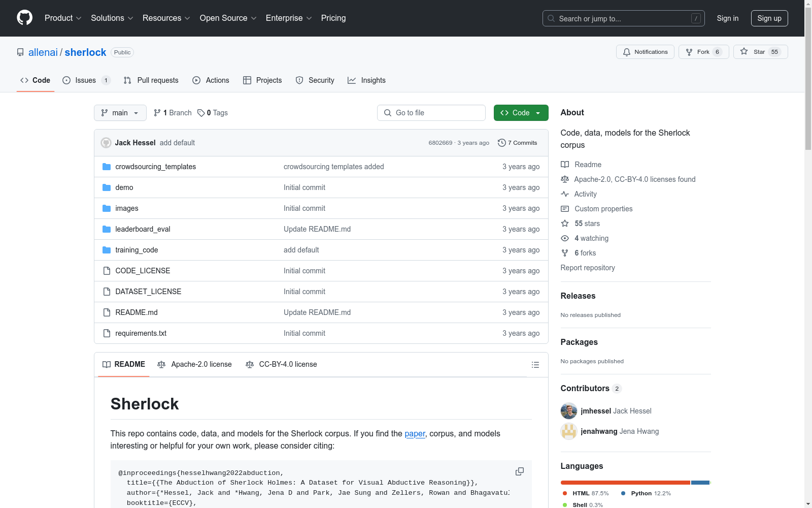Click the jenahwang contributor avatar
The width and height of the screenshot is (812, 508).
(x=569, y=431)
